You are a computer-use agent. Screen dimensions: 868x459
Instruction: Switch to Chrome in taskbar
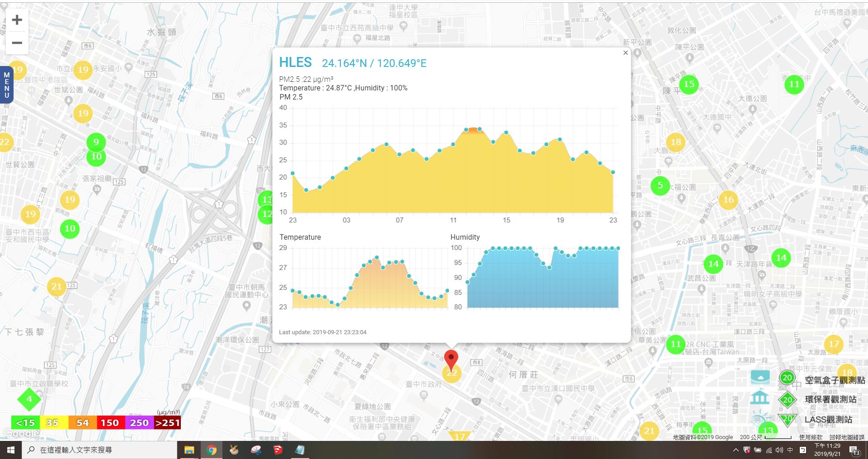pyautogui.click(x=211, y=450)
